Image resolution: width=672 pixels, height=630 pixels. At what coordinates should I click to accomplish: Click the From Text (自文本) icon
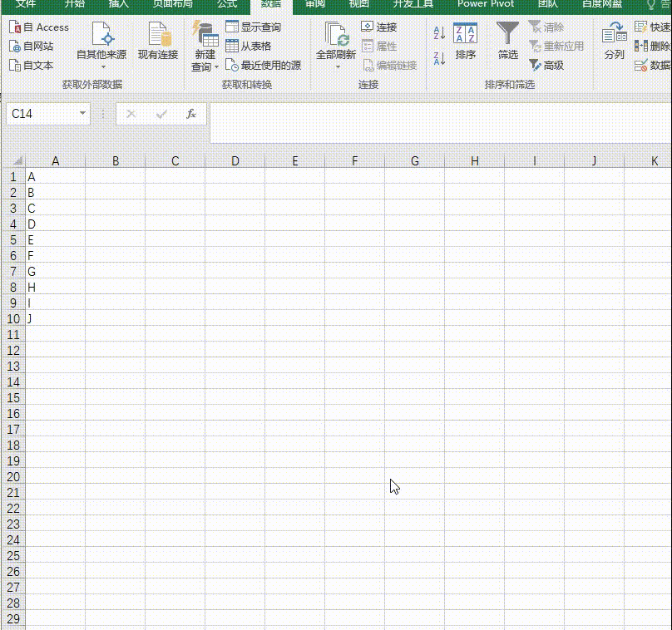(x=15, y=65)
